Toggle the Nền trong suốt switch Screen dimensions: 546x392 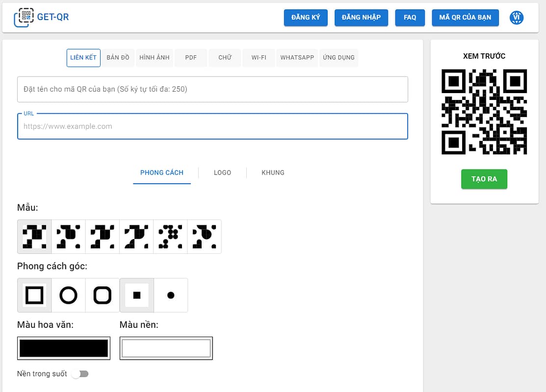click(80, 374)
